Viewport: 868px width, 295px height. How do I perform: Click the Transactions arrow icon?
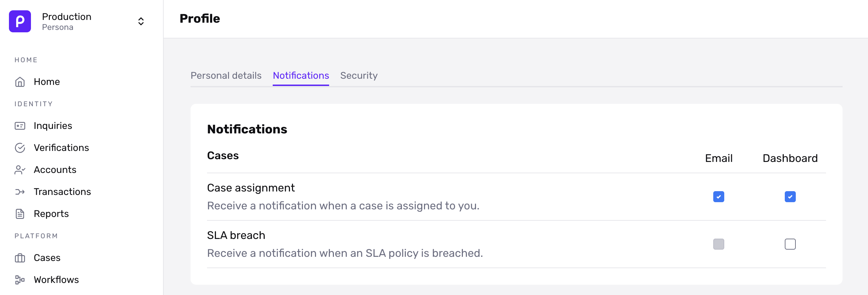[20, 192]
